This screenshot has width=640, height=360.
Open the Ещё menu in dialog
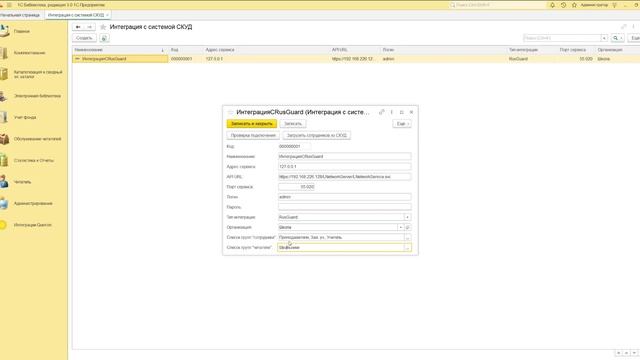[402, 124]
